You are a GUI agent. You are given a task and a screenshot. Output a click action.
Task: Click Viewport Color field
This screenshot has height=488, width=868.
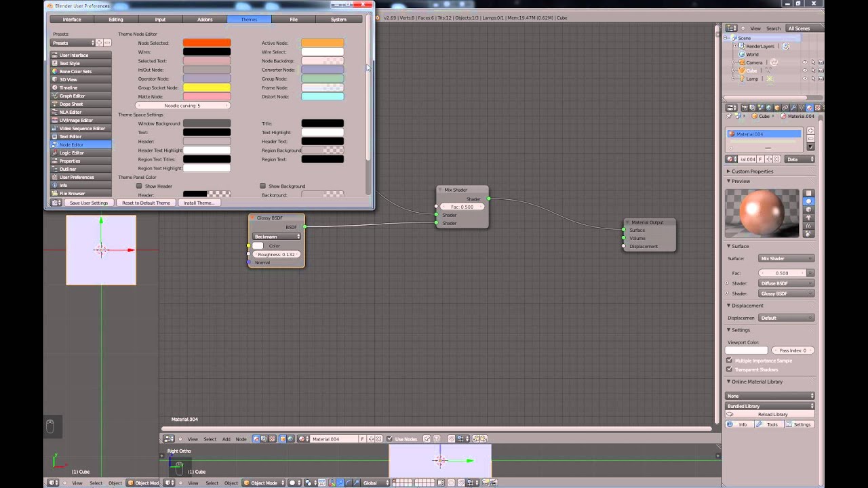pyautogui.click(x=746, y=350)
